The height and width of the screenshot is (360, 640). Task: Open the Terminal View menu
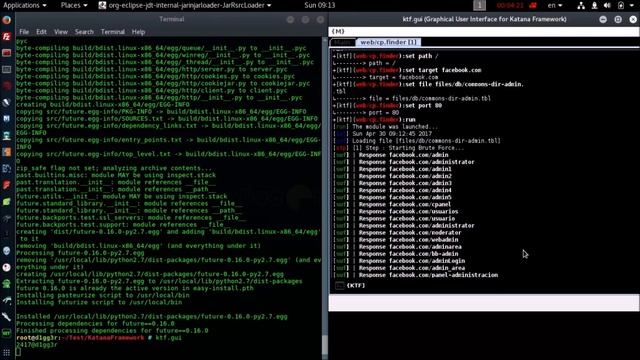61,32
